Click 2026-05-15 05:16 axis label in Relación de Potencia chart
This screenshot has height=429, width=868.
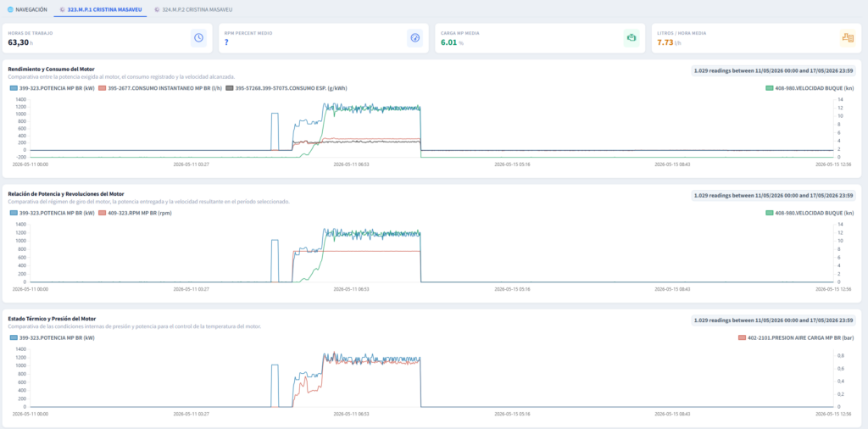coord(513,289)
